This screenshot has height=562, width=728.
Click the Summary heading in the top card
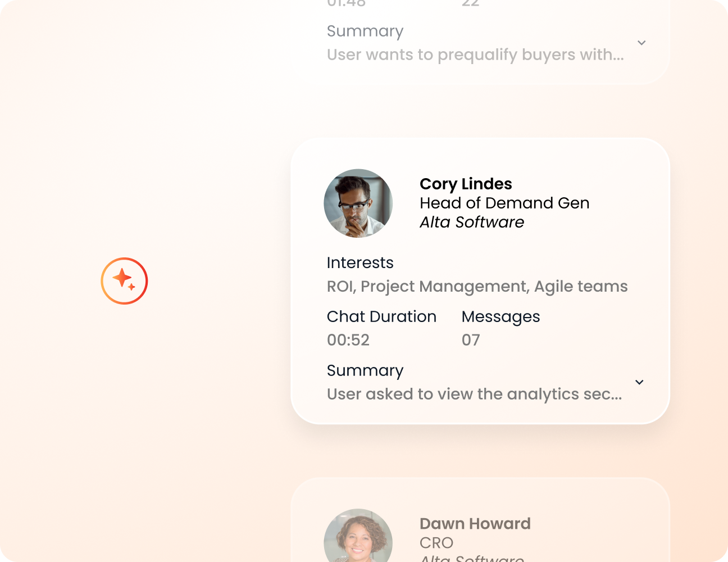pos(365,31)
